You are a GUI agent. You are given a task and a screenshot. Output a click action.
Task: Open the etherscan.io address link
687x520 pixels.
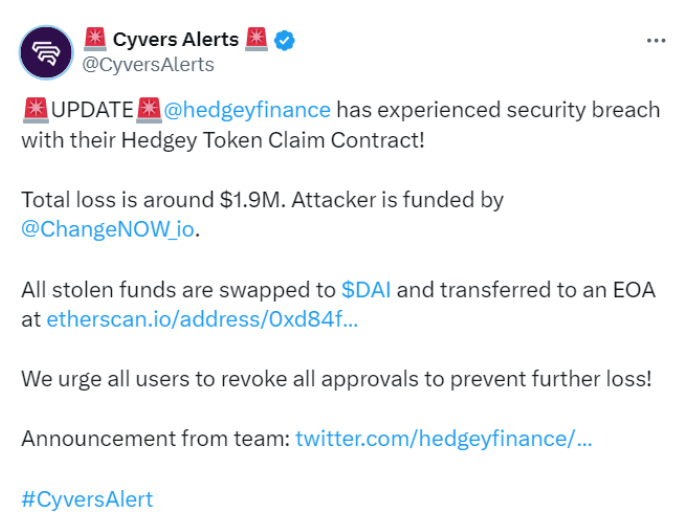202,319
